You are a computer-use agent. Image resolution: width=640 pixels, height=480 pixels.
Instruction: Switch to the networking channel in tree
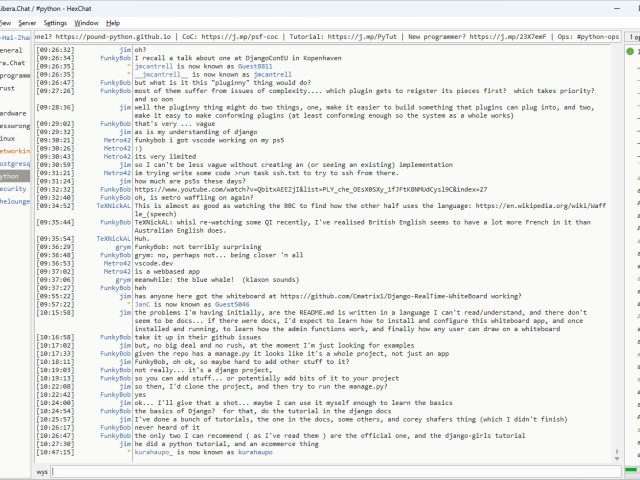click(15, 150)
